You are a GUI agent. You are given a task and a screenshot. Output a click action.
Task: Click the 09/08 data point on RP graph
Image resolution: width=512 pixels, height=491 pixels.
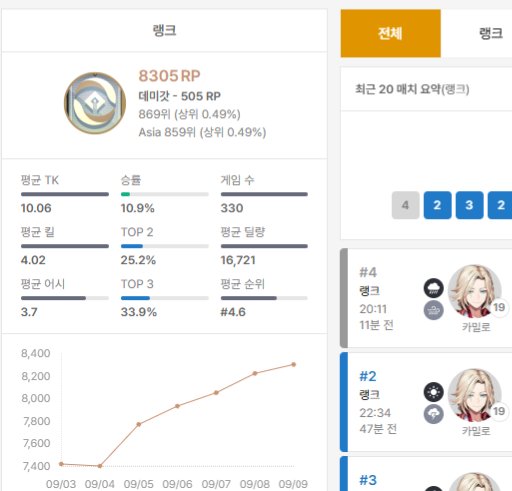(x=255, y=373)
